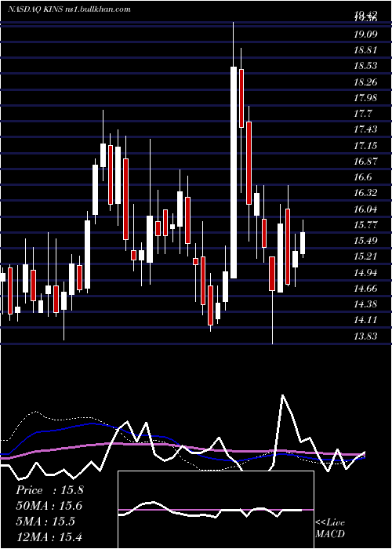Click the 16.6 price axis label
Viewport: 392px width, 549px height.
click(363, 177)
